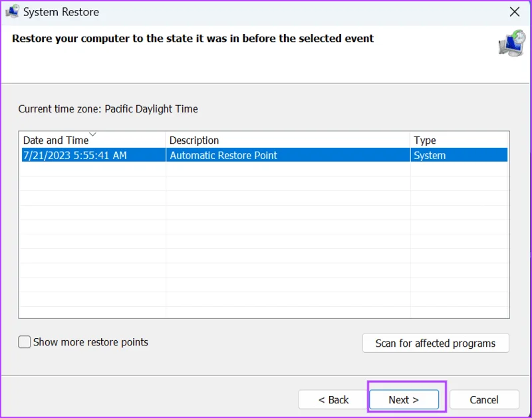Screen dimensions: 532x418
Task: Click the System Restore title bar icon
Action: click(12, 12)
